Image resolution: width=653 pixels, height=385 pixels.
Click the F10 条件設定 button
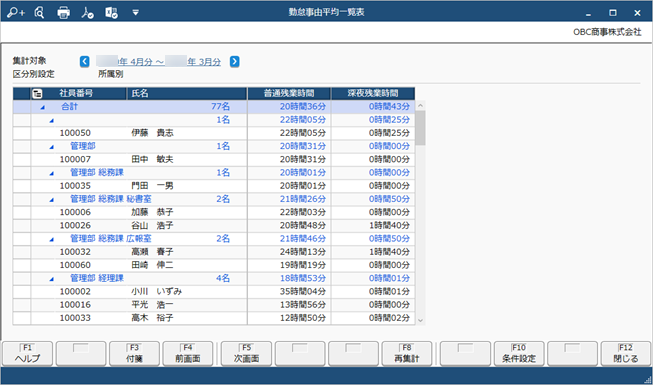519,354
